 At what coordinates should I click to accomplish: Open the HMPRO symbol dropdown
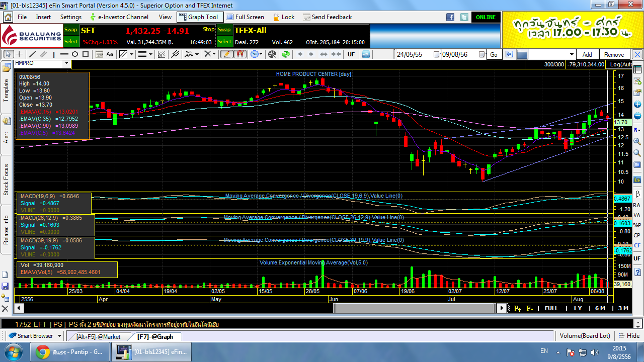tap(66, 63)
